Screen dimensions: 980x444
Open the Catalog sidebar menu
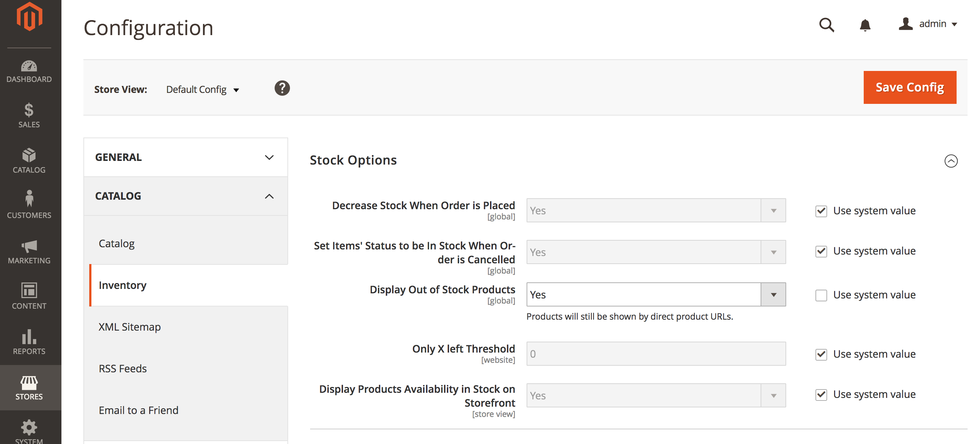click(x=29, y=161)
